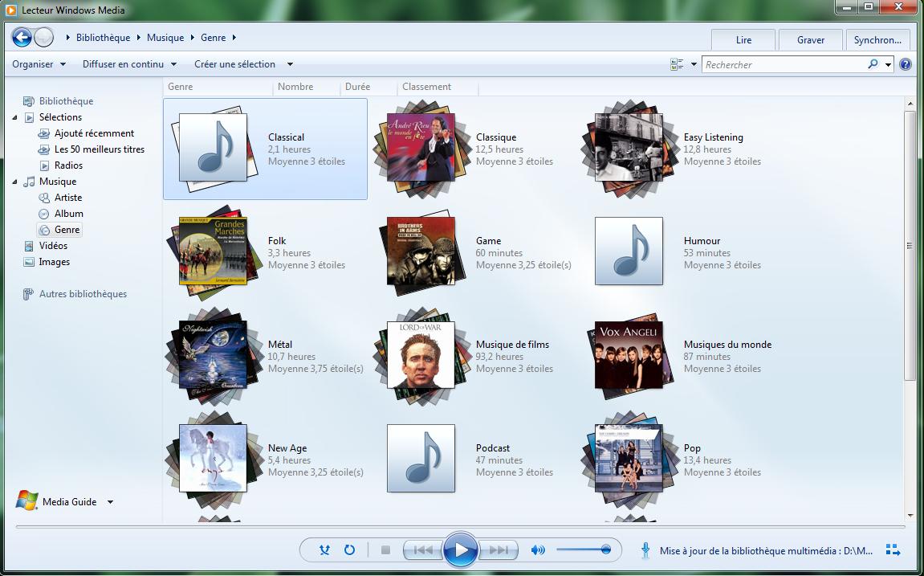Select the Folk genre album stack
This screenshot has height=576, width=924.
click(x=213, y=251)
